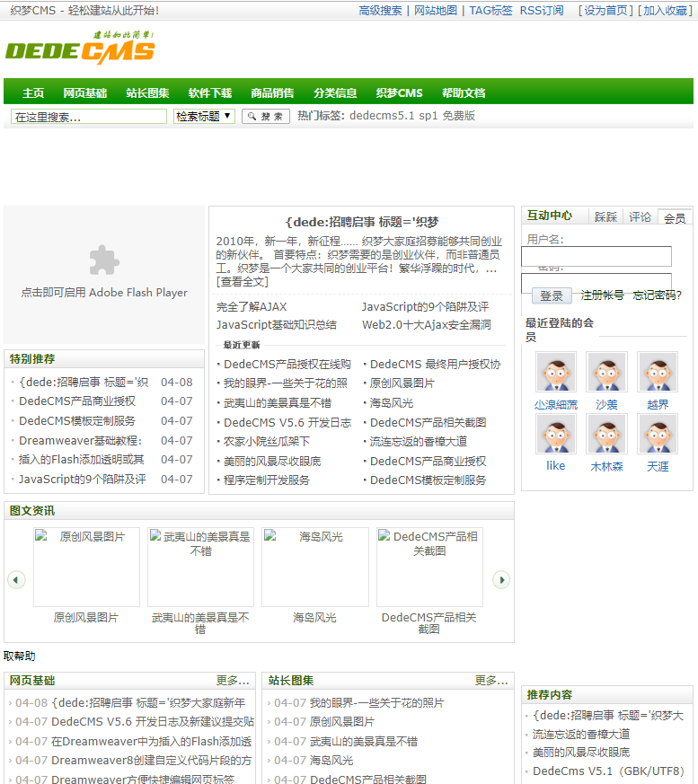This screenshot has width=698, height=784.
Task: Open 更多 link in 站长图集 panel
Action: [491, 680]
